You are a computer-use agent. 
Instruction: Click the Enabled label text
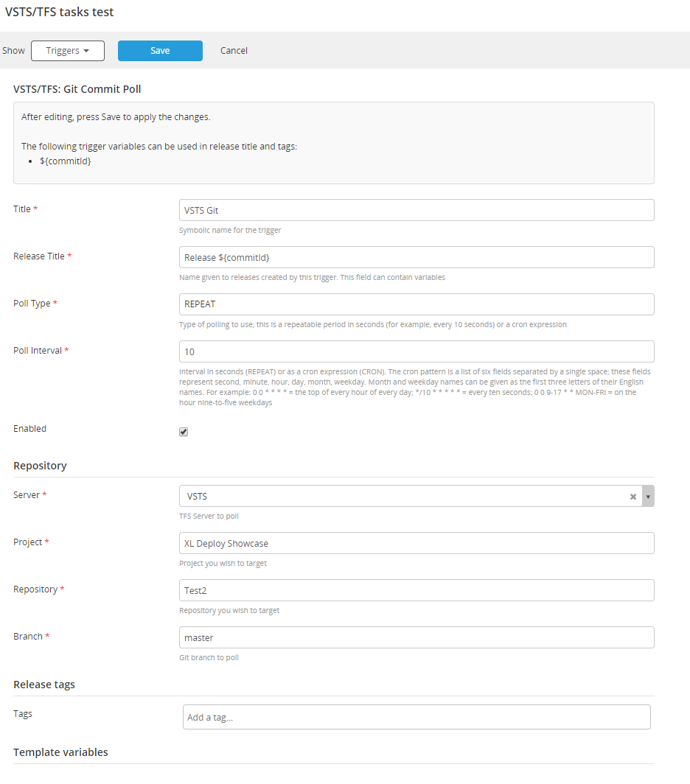[x=30, y=429]
